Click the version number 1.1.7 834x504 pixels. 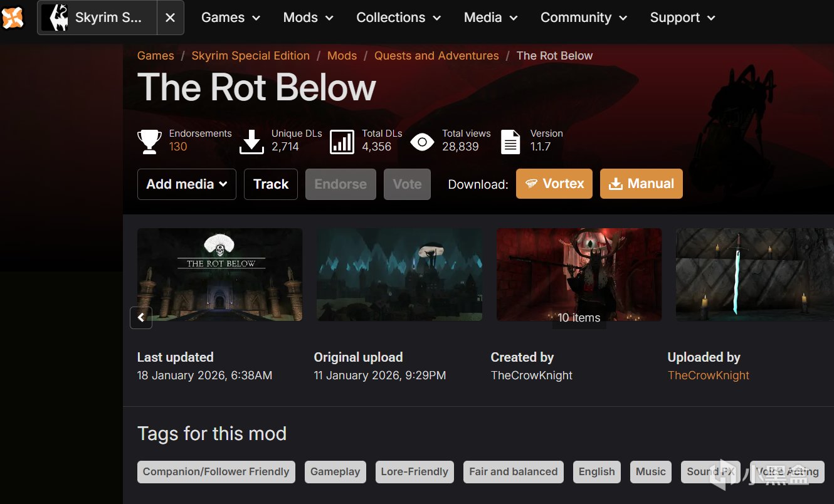pos(541,147)
